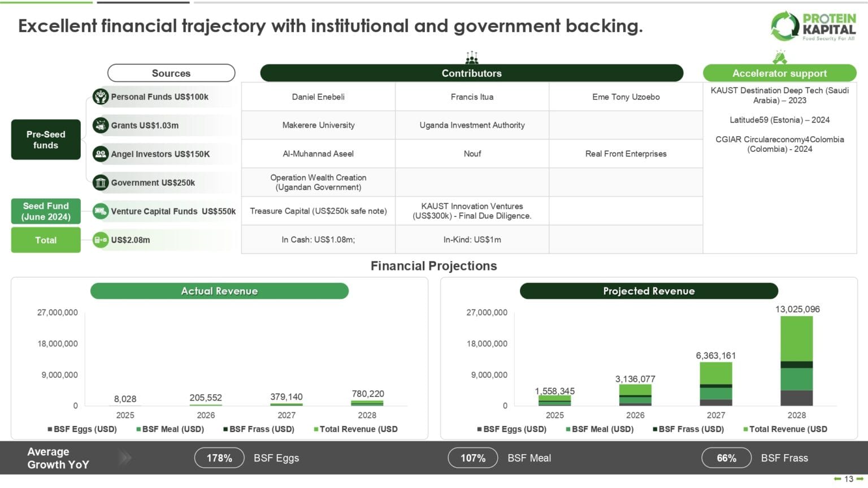The height and width of the screenshot is (488, 868).
Task: Click the Government building icon
Action: 101,182
